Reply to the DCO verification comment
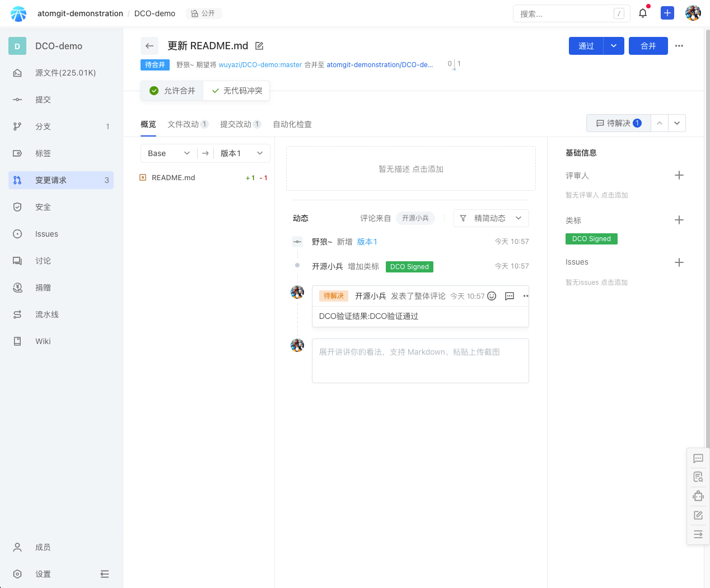This screenshot has height=588, width=710. [510, 296]
